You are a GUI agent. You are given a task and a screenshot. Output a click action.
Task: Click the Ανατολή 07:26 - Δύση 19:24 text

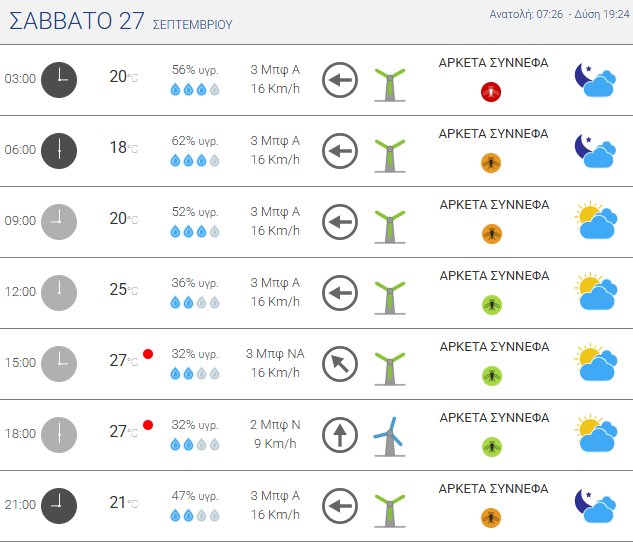point(560,14)
